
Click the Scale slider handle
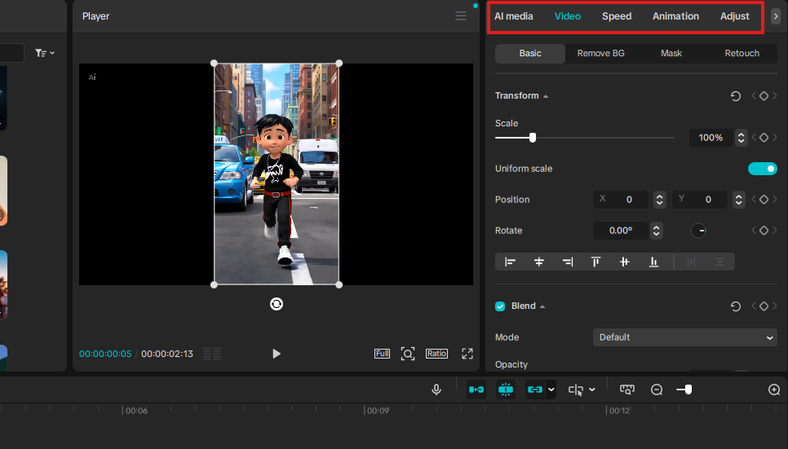tap(532, 137)
